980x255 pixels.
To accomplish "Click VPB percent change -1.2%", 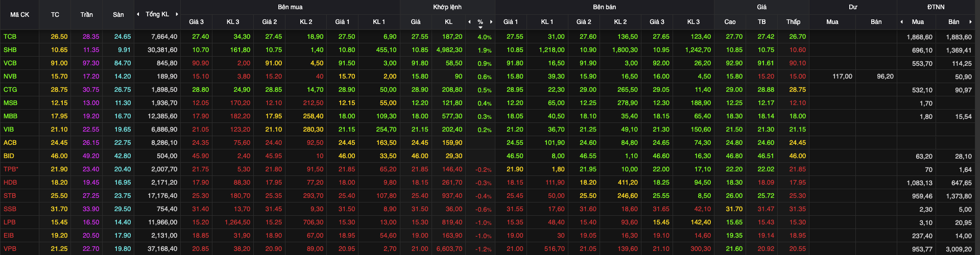I will (x=484, y=249).
